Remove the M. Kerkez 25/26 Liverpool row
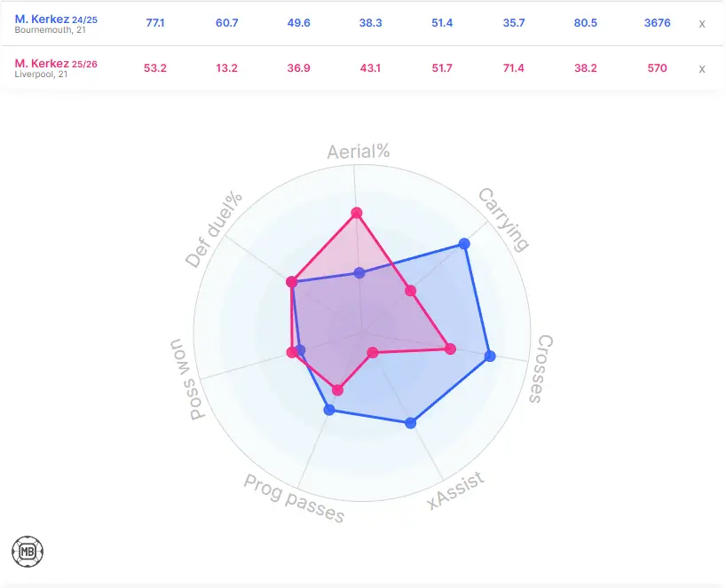This screenshot has width=726, height=588. click(x=701, y=68)
